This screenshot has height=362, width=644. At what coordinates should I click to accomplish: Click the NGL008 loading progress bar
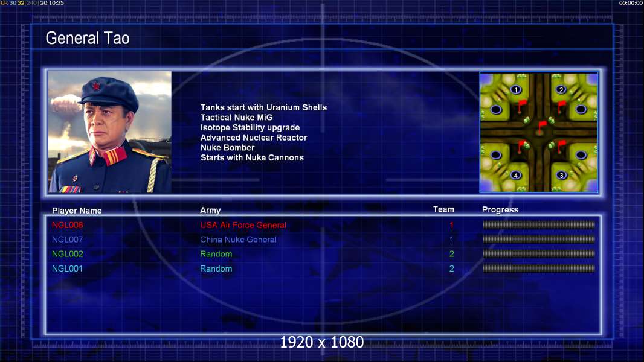[x=539, y=224]
